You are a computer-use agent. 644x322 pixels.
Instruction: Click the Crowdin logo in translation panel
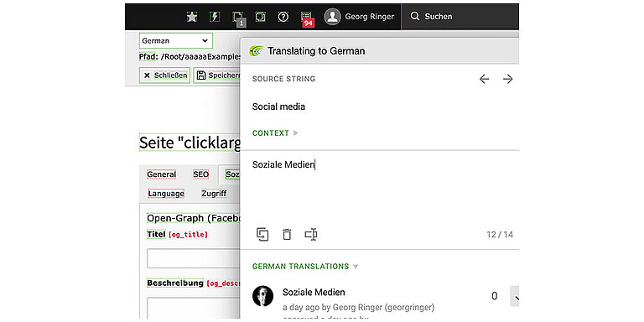click(257, 51)
